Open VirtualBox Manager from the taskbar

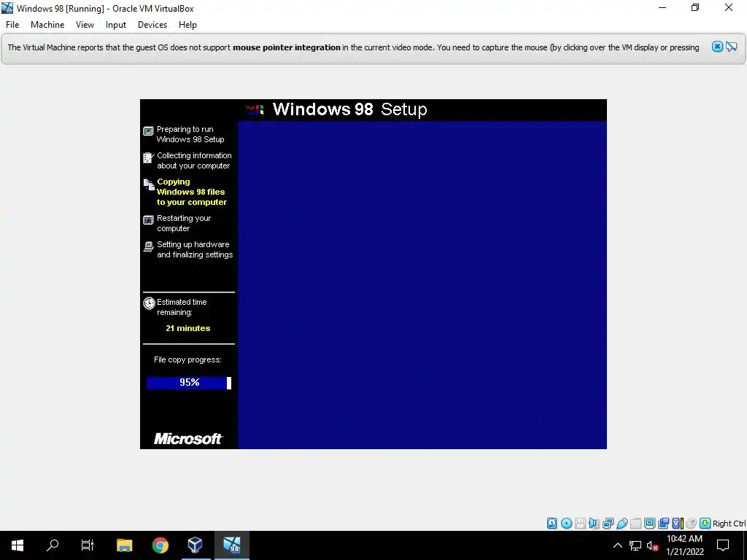195,545
